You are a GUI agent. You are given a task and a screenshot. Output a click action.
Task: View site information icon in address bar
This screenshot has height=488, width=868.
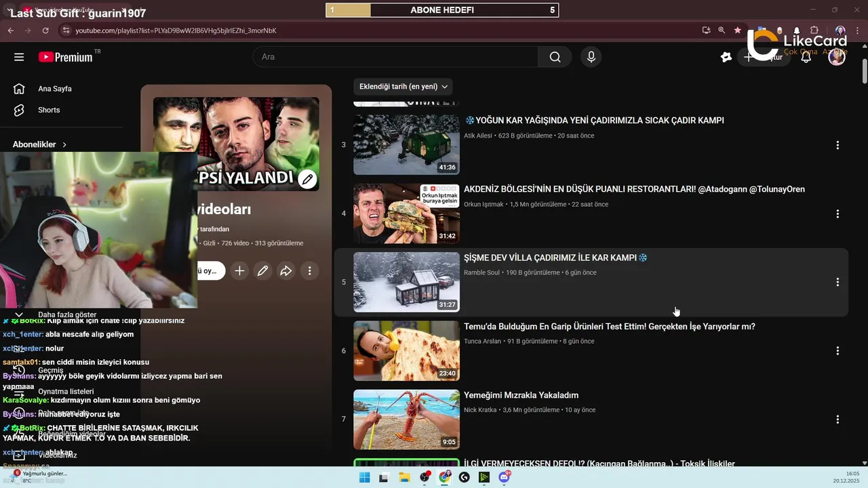click(x=66, y=30)
